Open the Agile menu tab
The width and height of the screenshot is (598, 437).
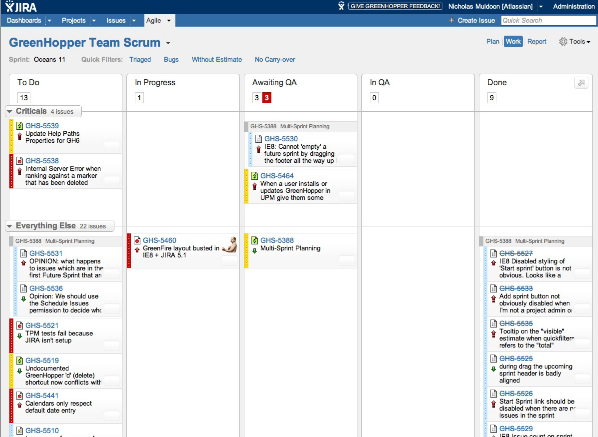[159, 21]
